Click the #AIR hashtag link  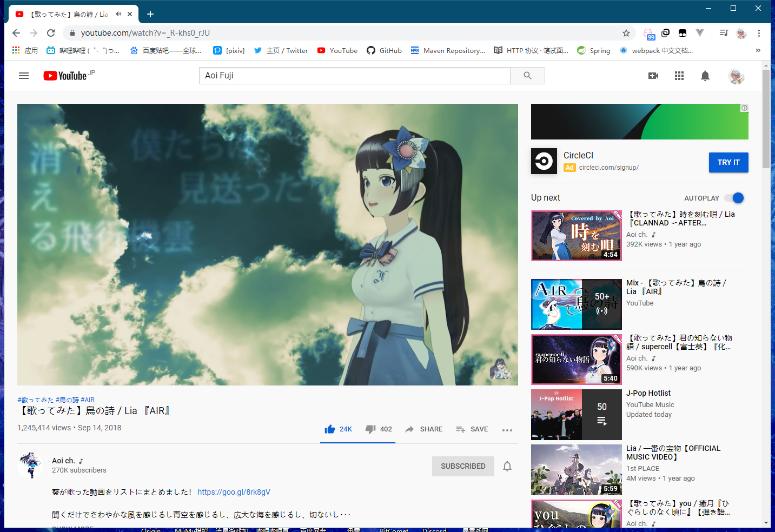pyautogui.click(x=88, y=400)
